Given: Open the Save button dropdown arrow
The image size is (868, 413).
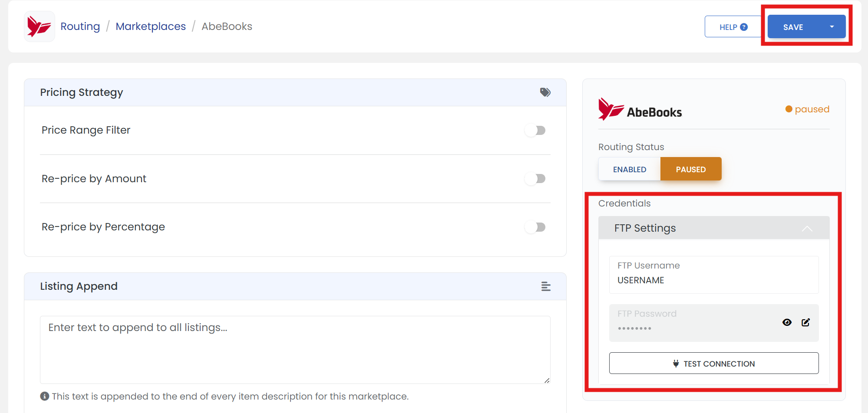Looking at the screenshot, I should (x=832, y=27).
